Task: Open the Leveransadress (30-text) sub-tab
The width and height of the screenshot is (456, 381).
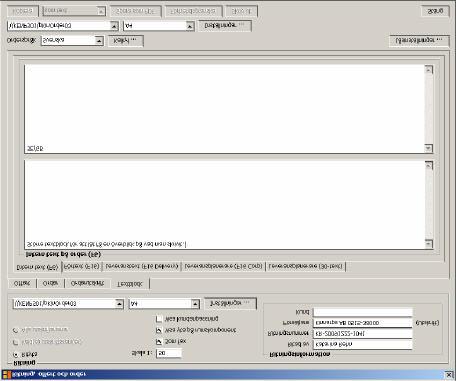Action: click(x=305, y=266)
